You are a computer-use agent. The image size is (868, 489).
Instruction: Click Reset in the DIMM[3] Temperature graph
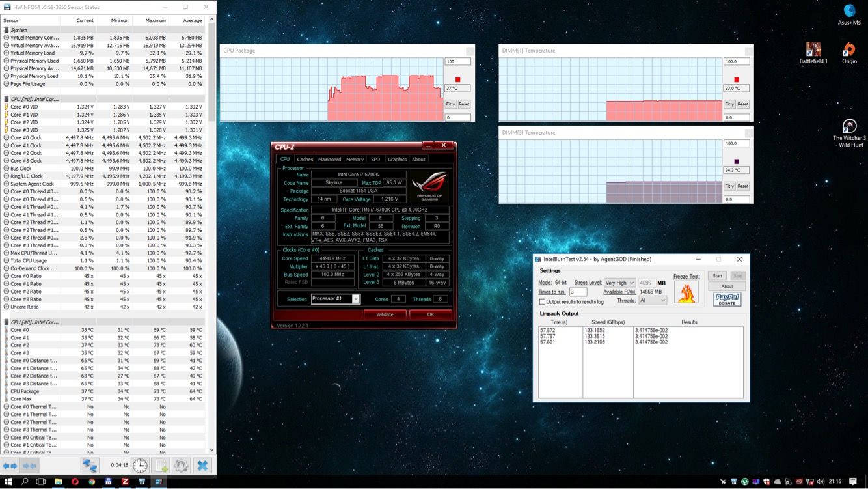pos(743,186)
